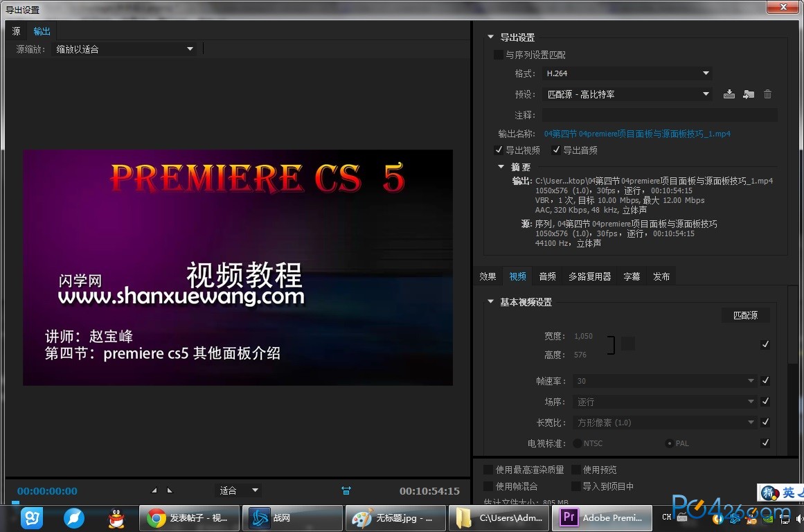Switch to Paint 无标题.jpg taskbar window
This screenshot has height=532, width=804.
pyautogui.click(x=395, y=517)
